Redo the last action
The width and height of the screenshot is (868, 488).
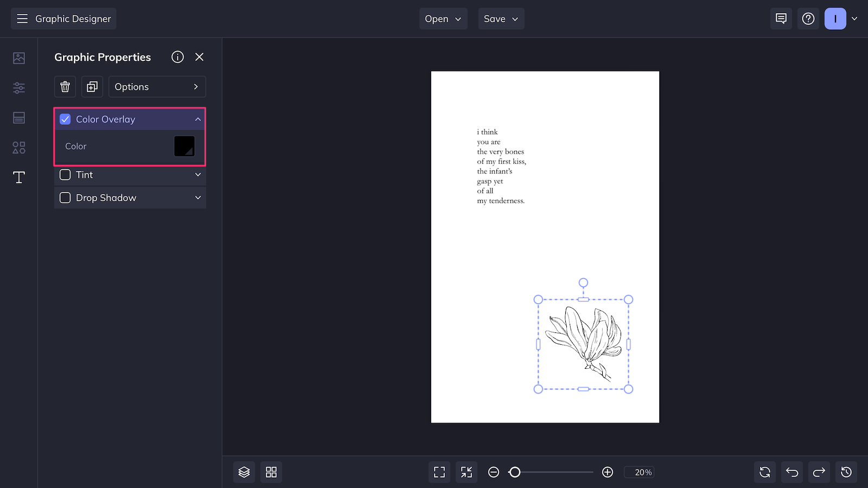[819, 472]
